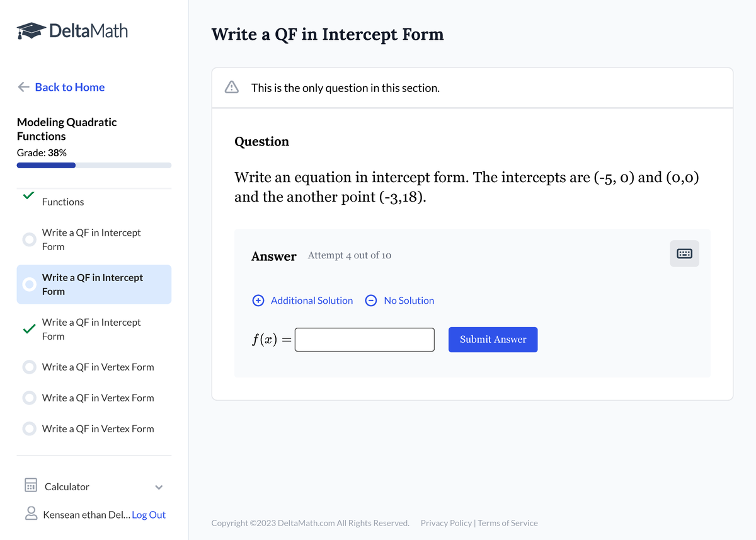Click the unfilled circle for Write a QF in Vertex Form
Screen dimensions: 756x540
(x=29, y=367)
